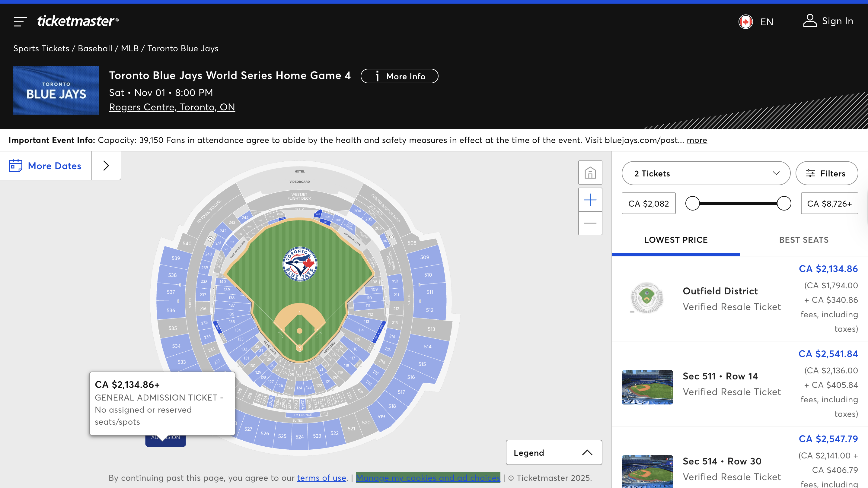Select section 509 on the seat map

(x=424, y=257)
